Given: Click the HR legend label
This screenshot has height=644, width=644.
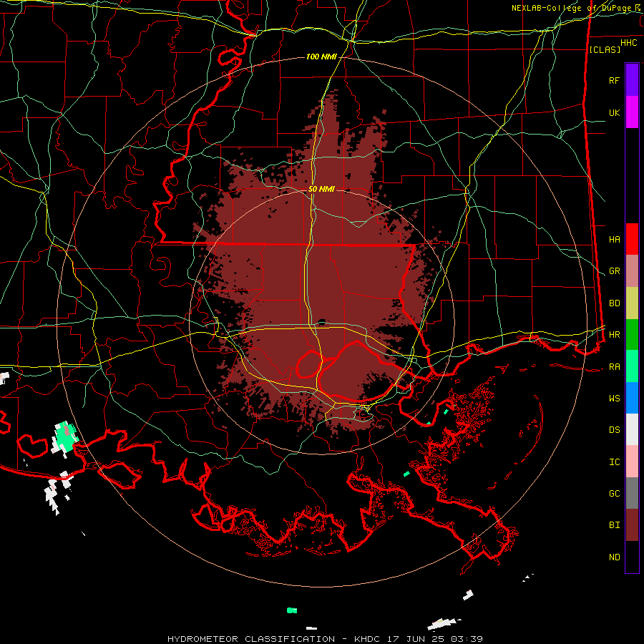Looking at the screenshot, I should tap(614, 335).
